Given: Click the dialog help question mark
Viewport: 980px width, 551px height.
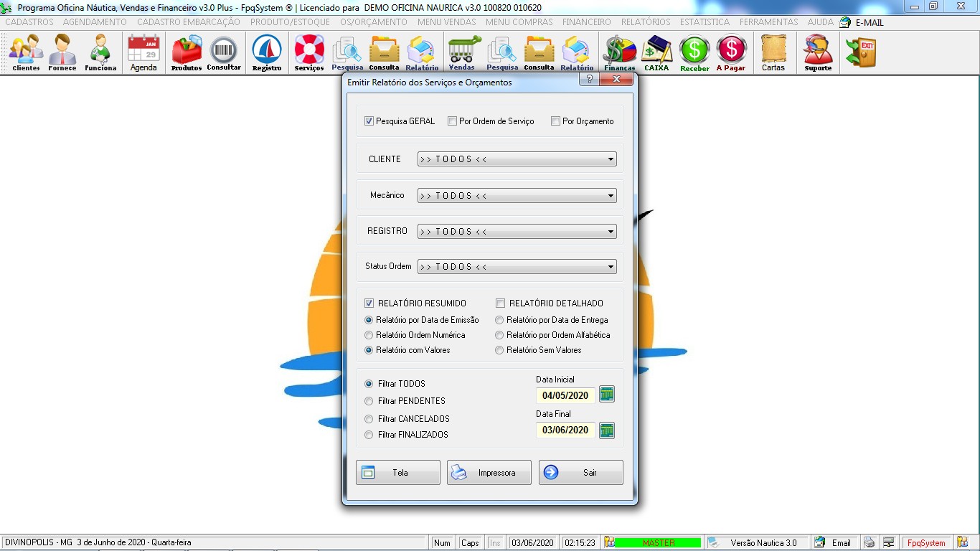Looking at the screenshot, I should 589,79.
